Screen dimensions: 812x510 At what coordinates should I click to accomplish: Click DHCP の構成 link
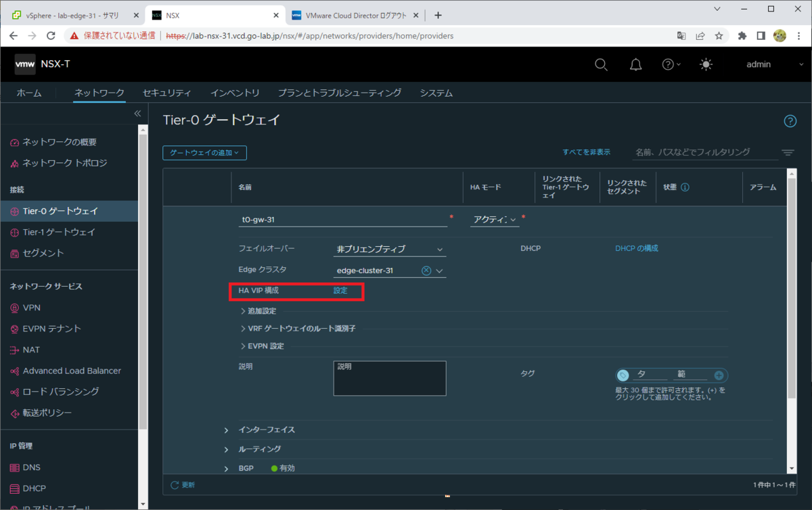(637, 248)
